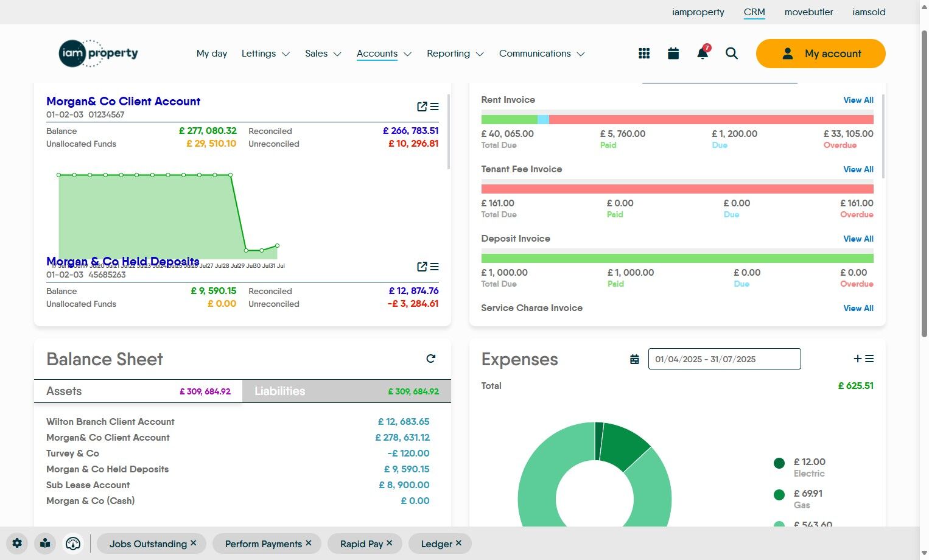Image resolution: width=929 pixels, height=560 pixels.
Task: Select the Electric legend color dot
Action: click(x=779, y=463)
